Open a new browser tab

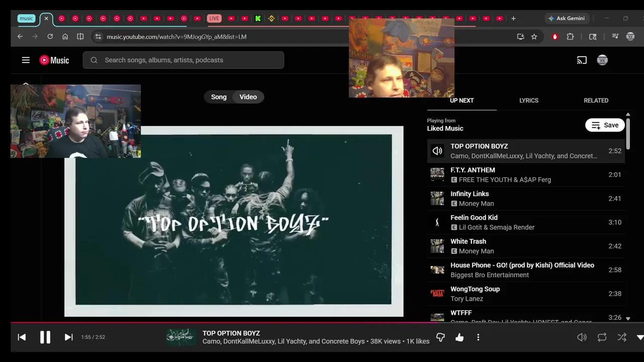(513, 19)
